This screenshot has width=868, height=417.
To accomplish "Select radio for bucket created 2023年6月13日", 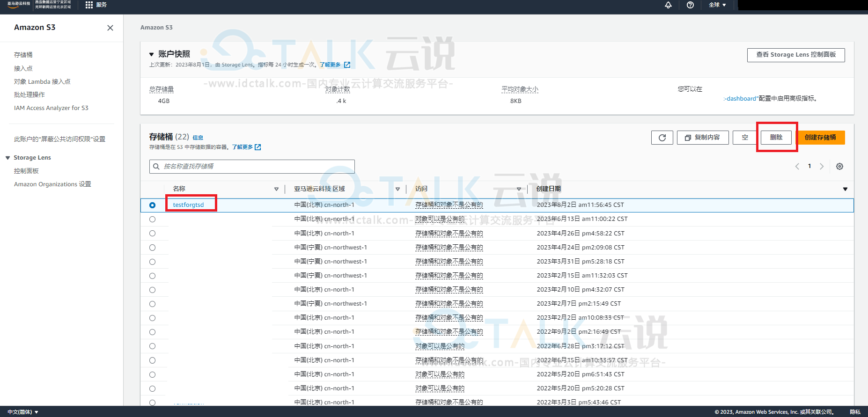I will [152, 219].
